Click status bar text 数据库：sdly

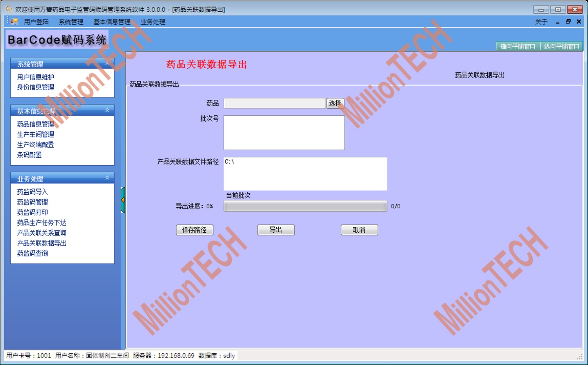(x=217, y=356)
